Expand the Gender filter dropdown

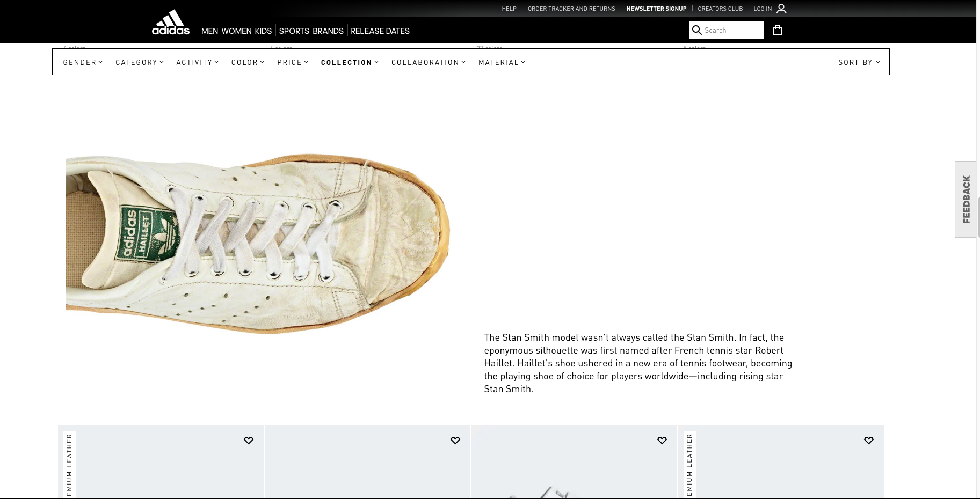click(x=83, y=62)
